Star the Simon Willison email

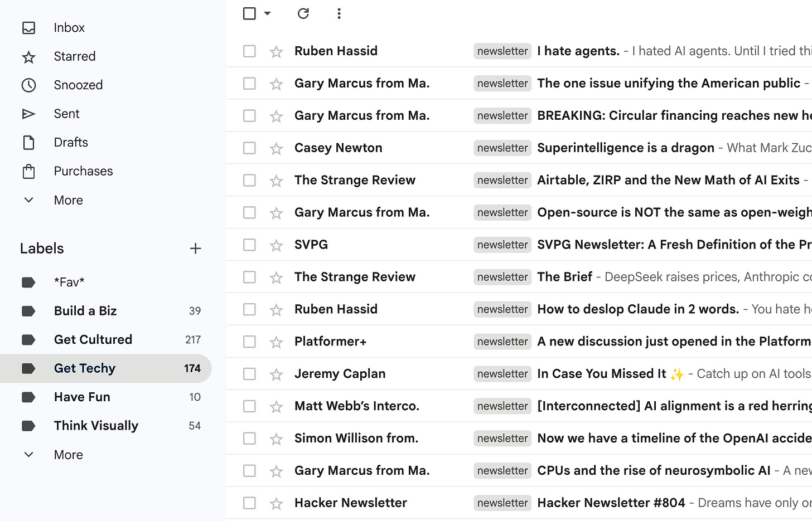(x=276, y=440)
